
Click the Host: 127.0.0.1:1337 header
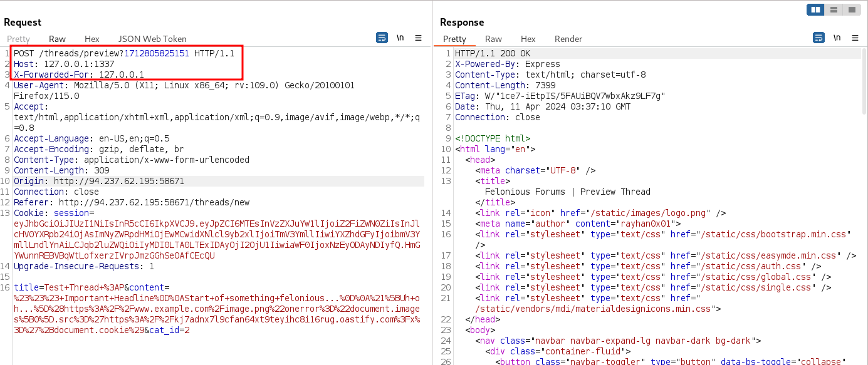click(64, 64)
